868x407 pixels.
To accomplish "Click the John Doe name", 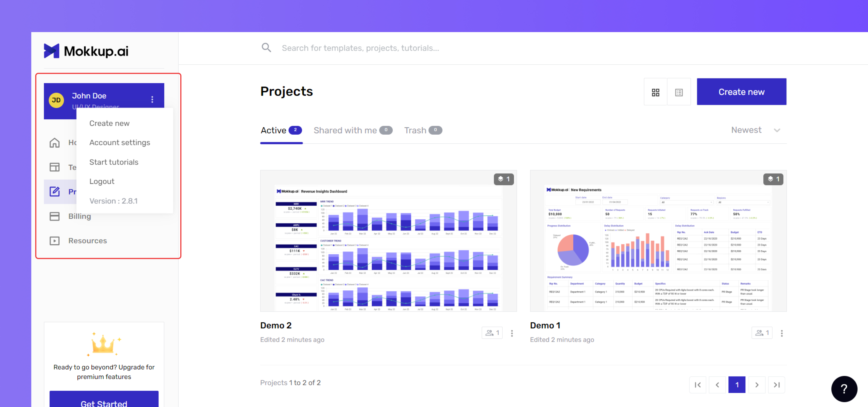I will pyautogui.click(x=89, y=96).
